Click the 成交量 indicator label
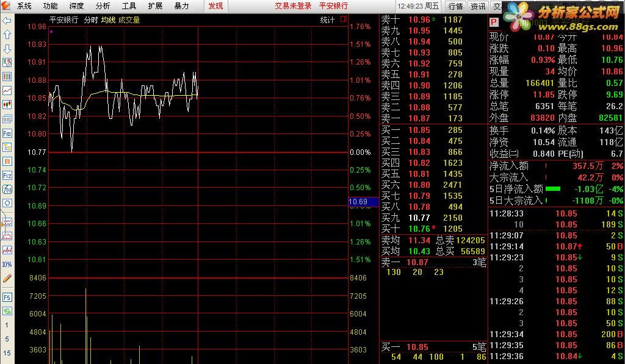Screen dimensions: 625x364 coord(129,20)
